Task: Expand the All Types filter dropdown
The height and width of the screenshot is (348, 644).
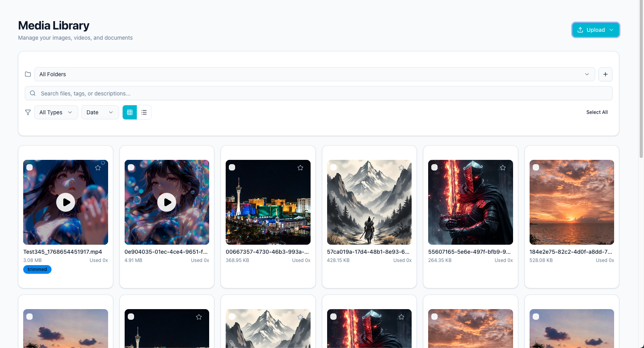Action: (56, 112)
